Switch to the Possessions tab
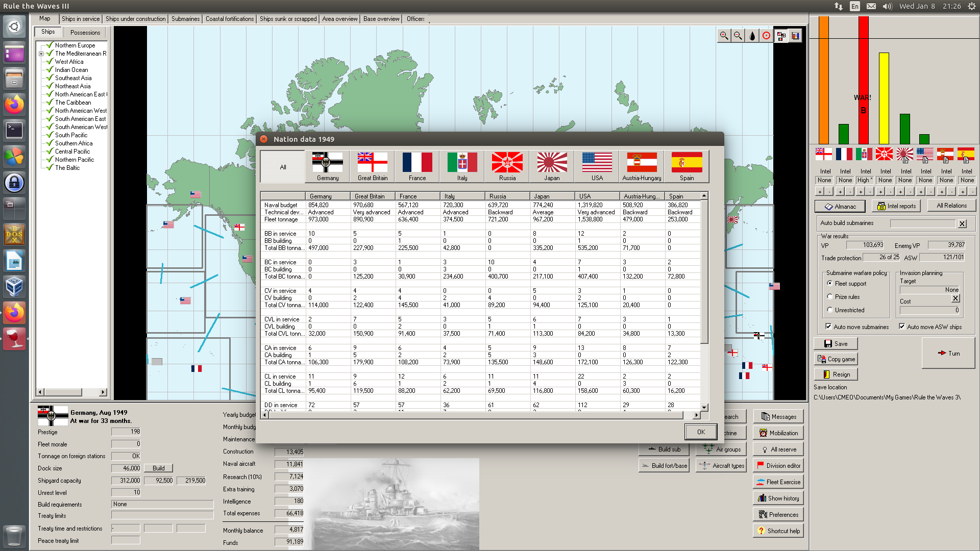This screenshot has width=980, height=551. tap(85, 32)
